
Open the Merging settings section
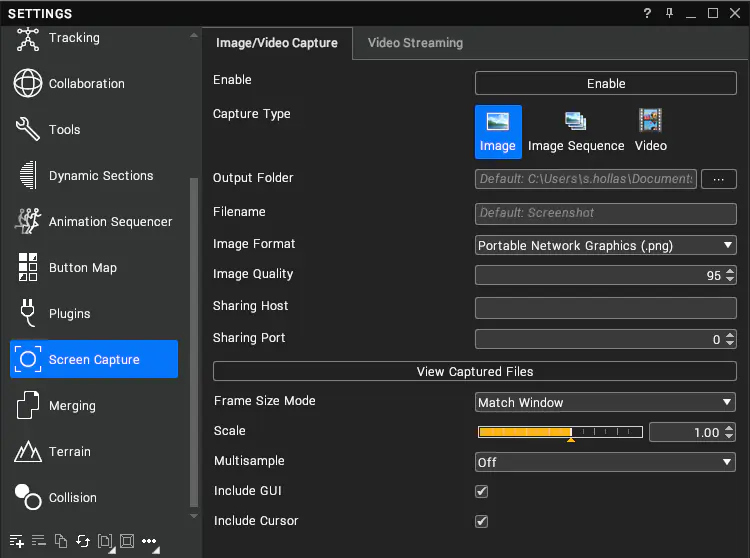[94, 405]
